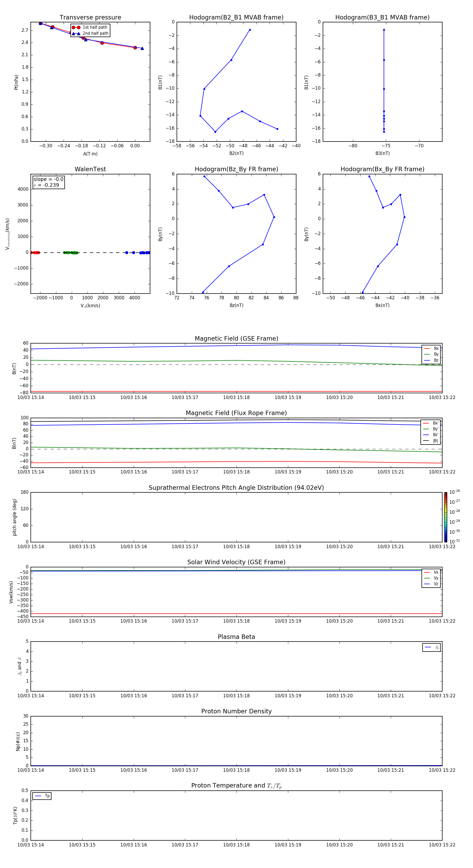
Task: Select the "By" entry in GSE legend
Action: pos(431,355)
